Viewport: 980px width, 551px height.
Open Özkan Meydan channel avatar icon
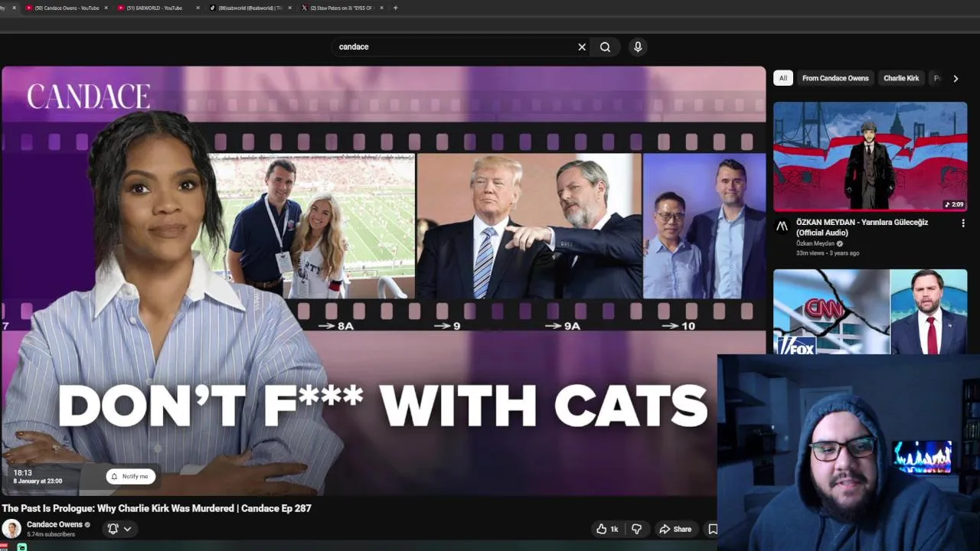[782, 227]
